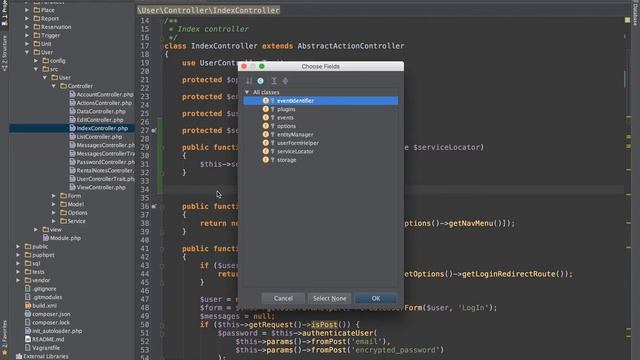Click the IndexController breadcrumb path
640x360 pixels.
[x=209, y=10]
